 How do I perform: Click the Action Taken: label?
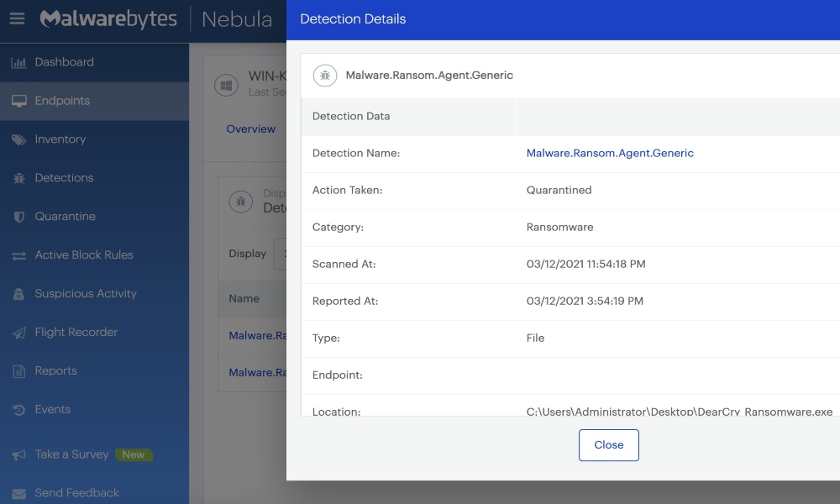pyautogui.click(x=347, y=190)
